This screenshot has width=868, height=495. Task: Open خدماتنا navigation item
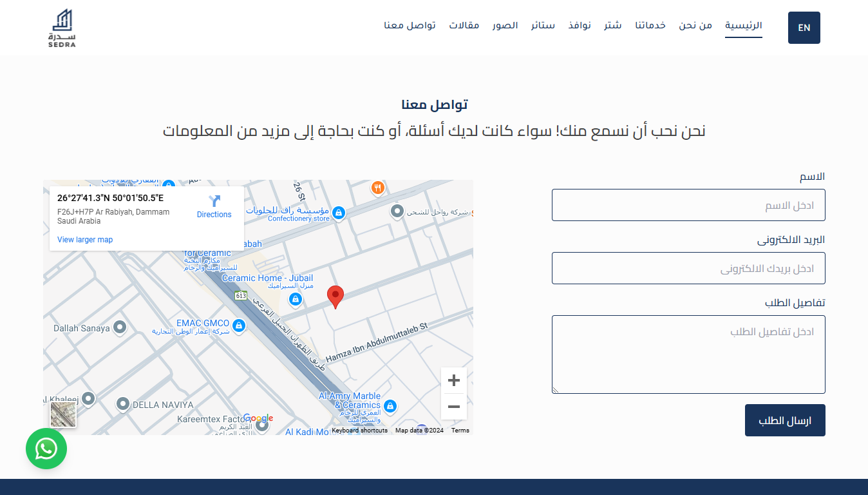coord(650,26)
